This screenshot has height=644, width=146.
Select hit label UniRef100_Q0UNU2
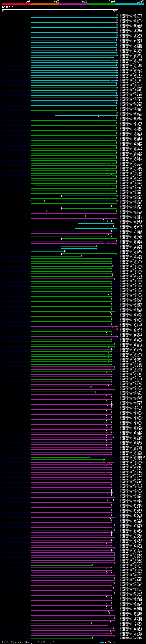(131, 525)
